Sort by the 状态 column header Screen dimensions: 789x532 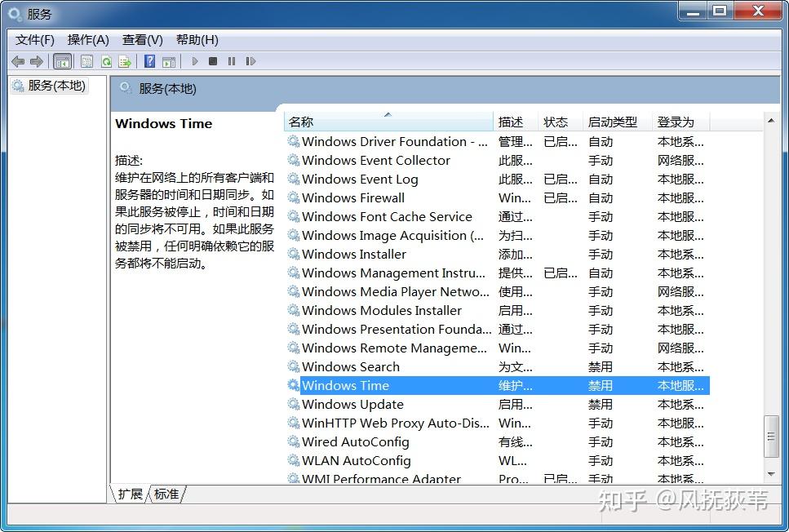[561, 122]
